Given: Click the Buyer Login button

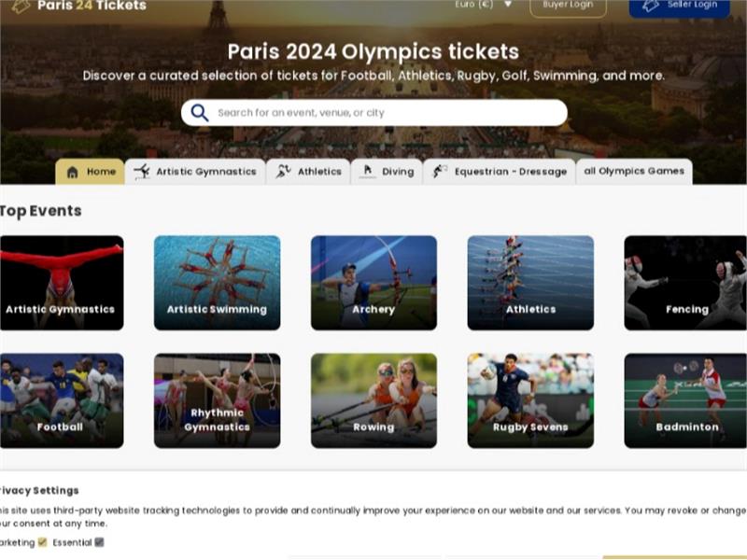Looking at the screenshot, I should tap(568, 6).
